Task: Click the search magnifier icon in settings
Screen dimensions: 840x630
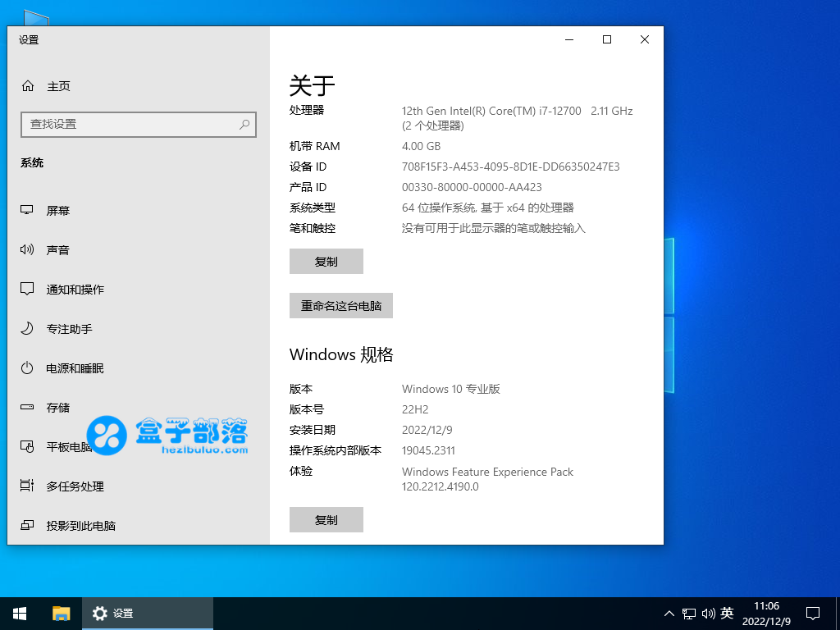Action: [244, 125]
